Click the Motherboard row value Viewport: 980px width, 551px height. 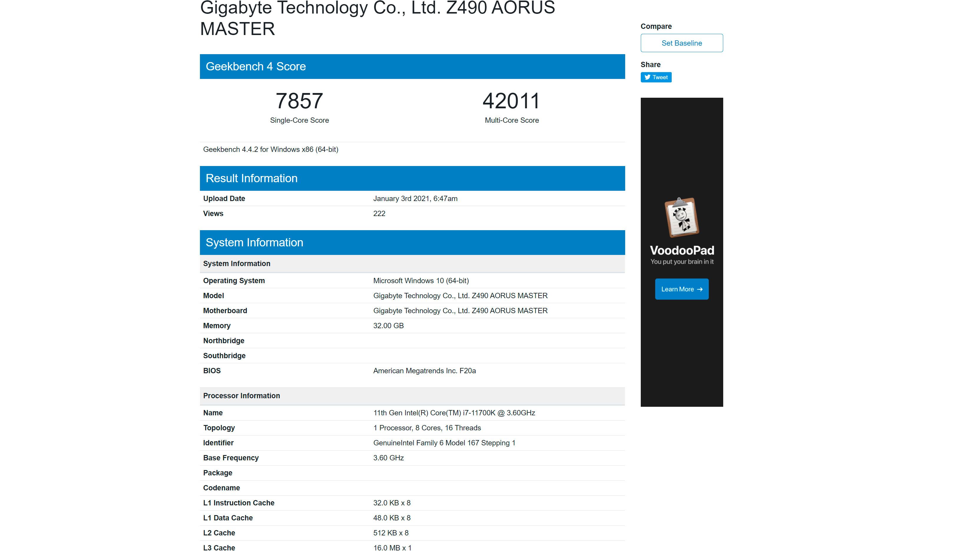pyautogui.click(x=460, y=311)
